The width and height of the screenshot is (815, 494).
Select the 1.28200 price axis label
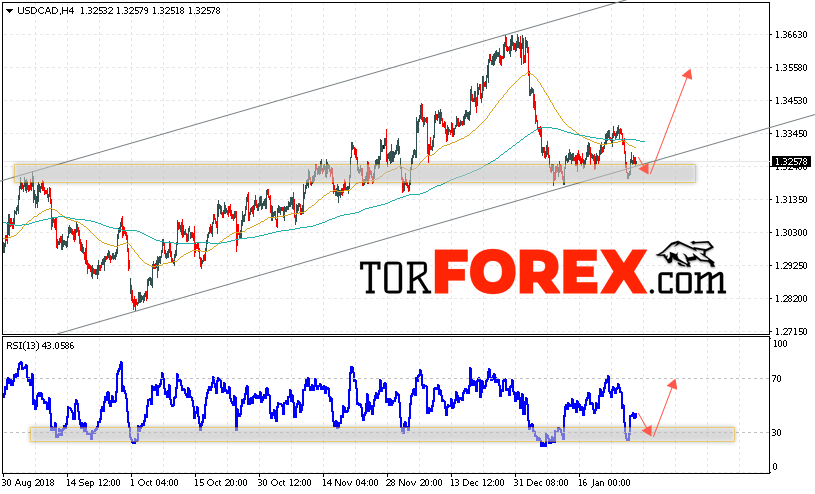pyautogui.click(x=791, y=298)
